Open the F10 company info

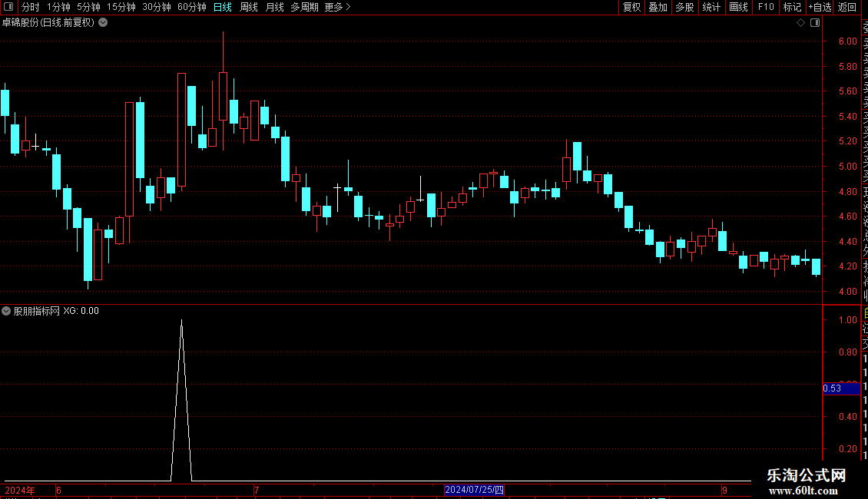click(766, 7)
